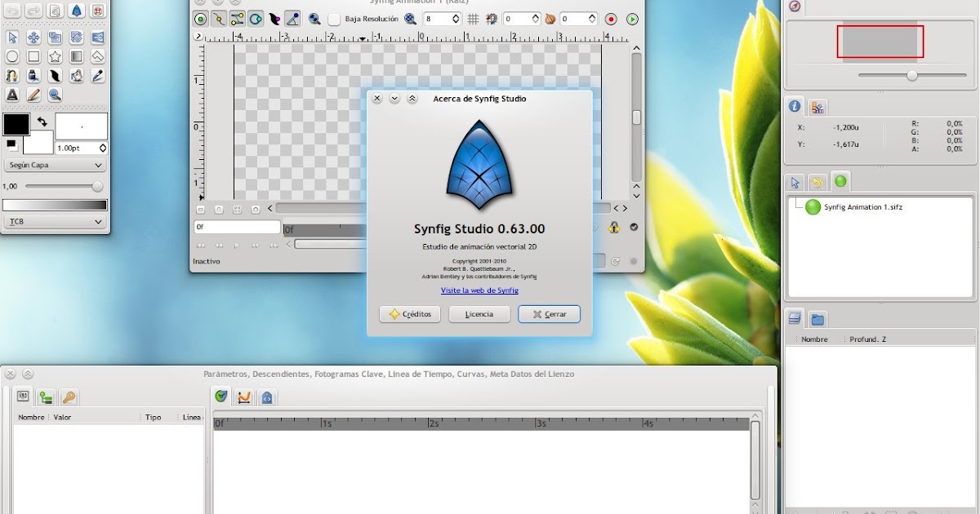Select the Mirror tool in toolbox
Image resolution: width=980 pixels, height=514 pixels.
pos(97,37)
